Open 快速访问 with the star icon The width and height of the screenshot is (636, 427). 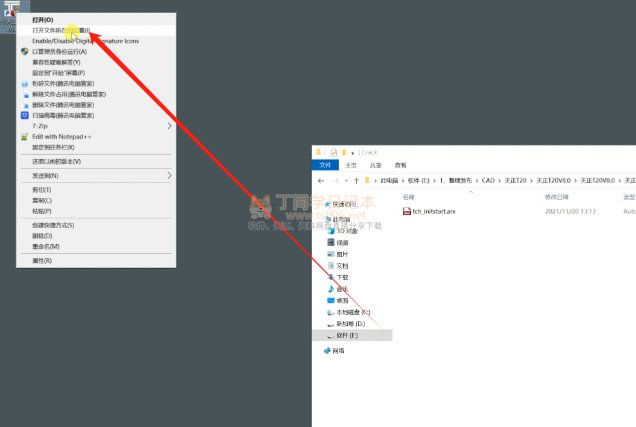(341, 204)
